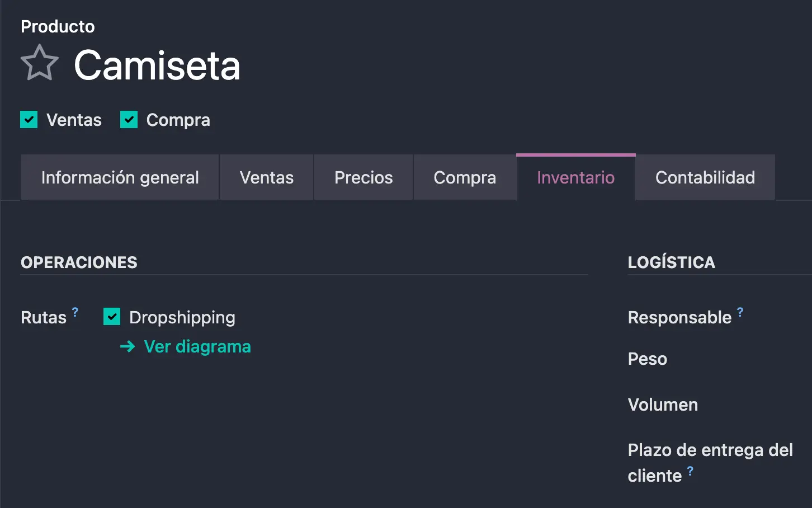The width and height of the screenshot is (812, 508).
Task: Click the help icon beside Plazo de entrega del cliente
Action: click(690, 471)
